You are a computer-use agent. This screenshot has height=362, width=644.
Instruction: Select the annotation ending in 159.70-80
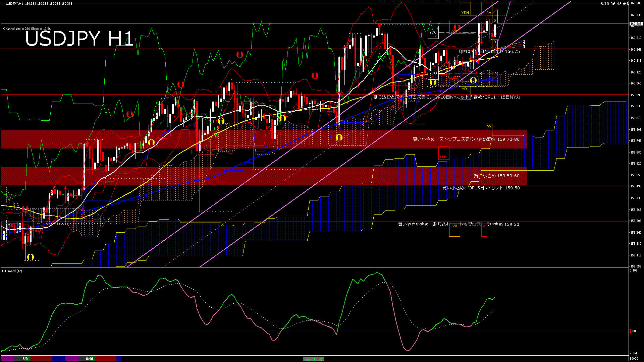[x=466, y=139]
